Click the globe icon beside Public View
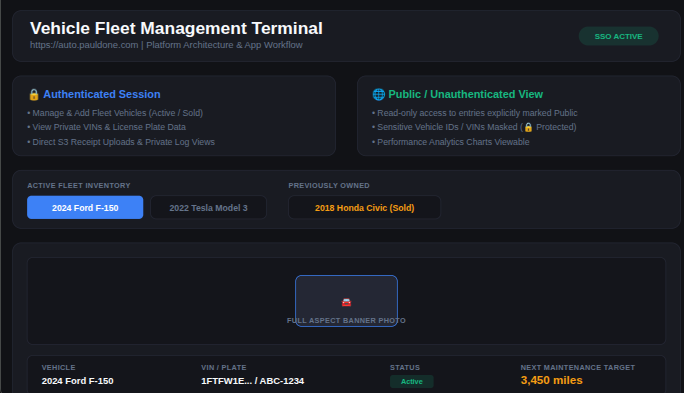The image size is (684, 393). point(379,95)
